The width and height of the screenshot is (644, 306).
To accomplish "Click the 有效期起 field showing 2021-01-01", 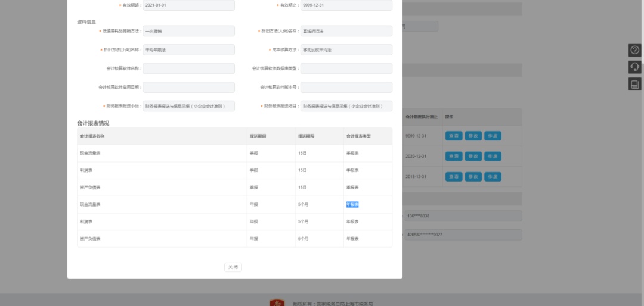I will point(189,5).
